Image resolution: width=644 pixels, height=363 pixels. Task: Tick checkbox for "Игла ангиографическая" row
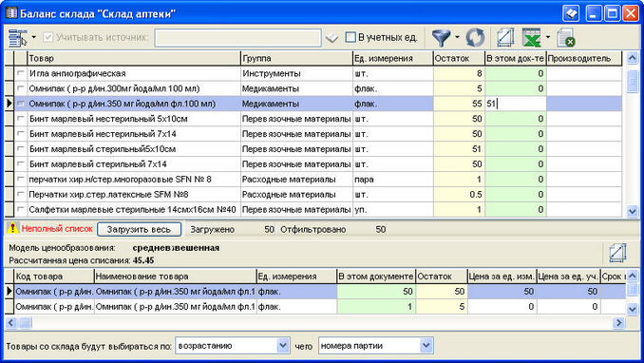21,73
